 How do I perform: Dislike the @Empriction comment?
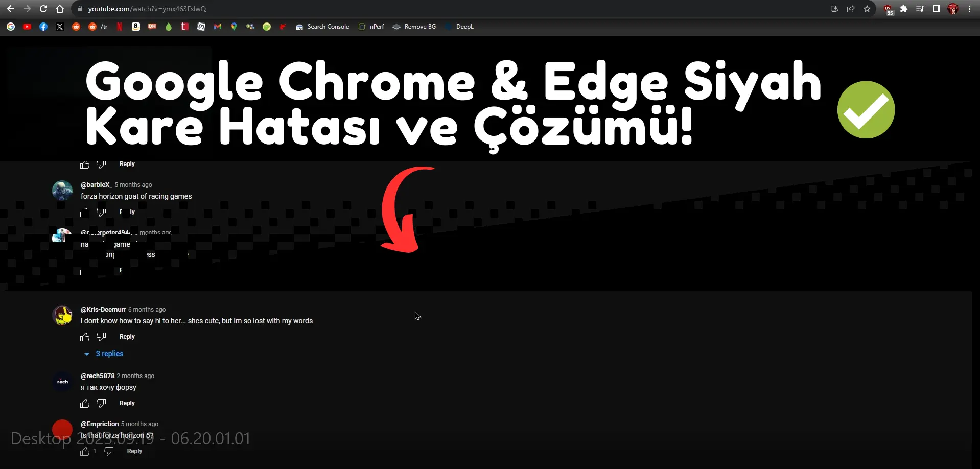pyautogui.click(x=109, y=452)
